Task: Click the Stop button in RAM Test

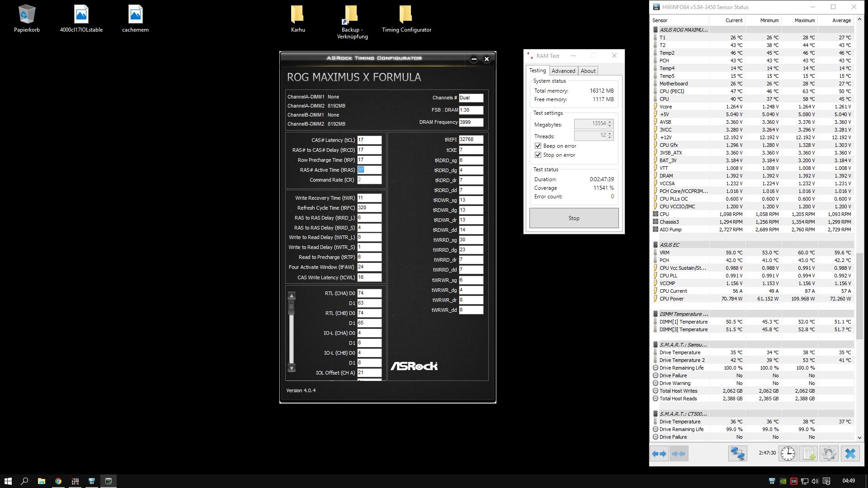Action: 574,218
